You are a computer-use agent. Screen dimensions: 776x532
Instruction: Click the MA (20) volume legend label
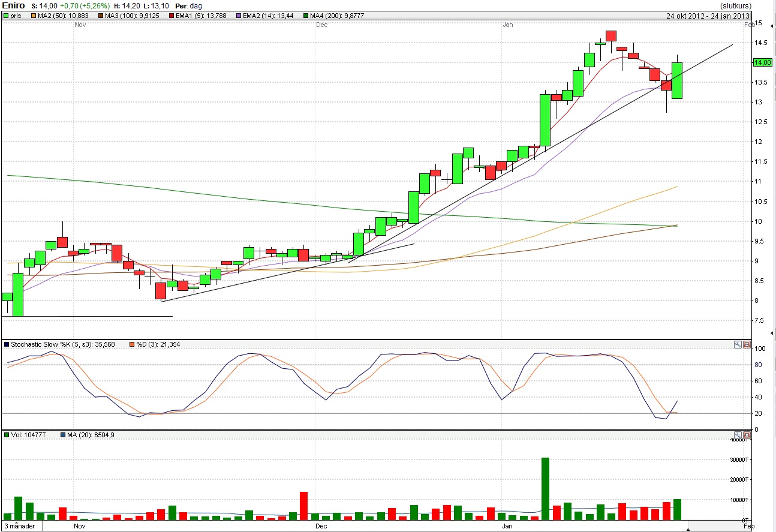[92, 435]
